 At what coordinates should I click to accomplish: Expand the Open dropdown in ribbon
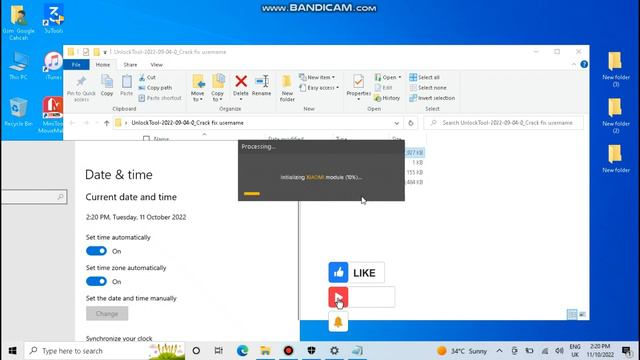[388, 77]
